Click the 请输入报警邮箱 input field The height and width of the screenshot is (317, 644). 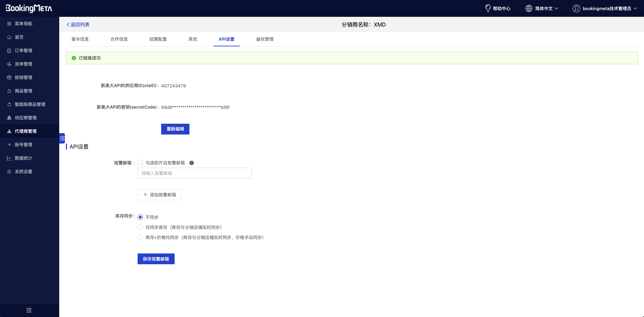(194, 173)
